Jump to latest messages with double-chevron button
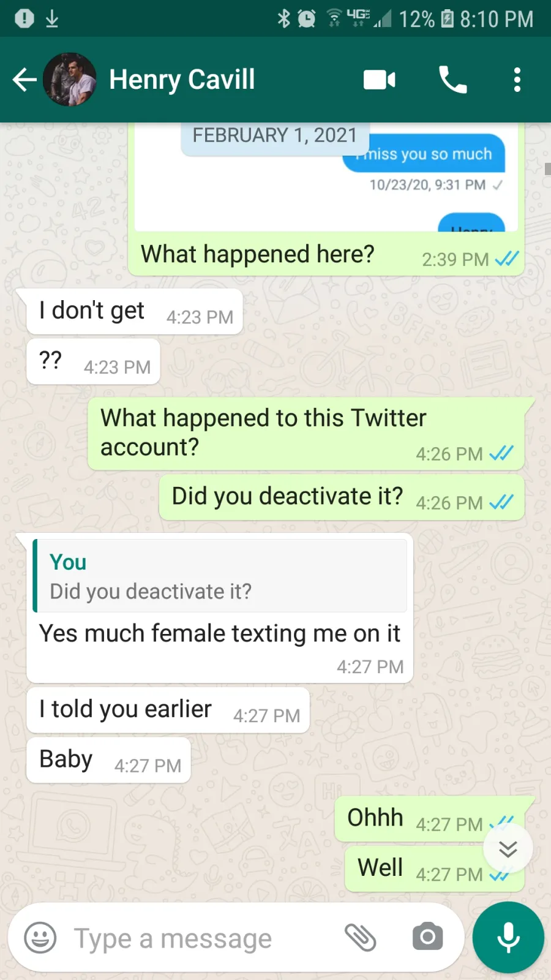This screenshot has width=551, height=980. [508, 849]
